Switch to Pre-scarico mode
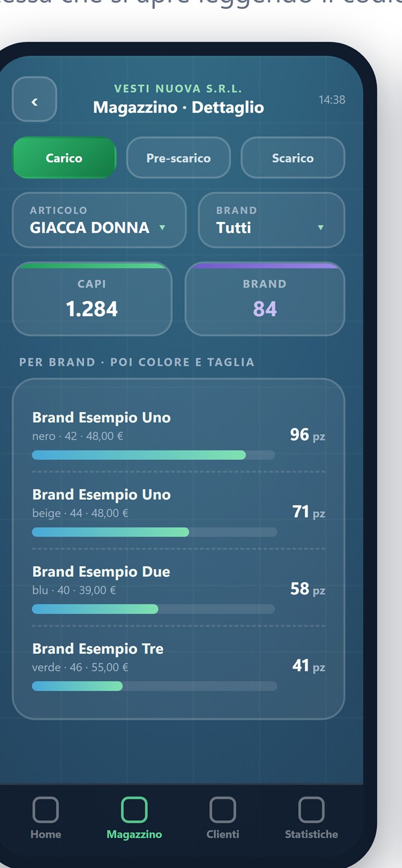Image resolution: width=402 pixels, height=868 pixels. 179,158
